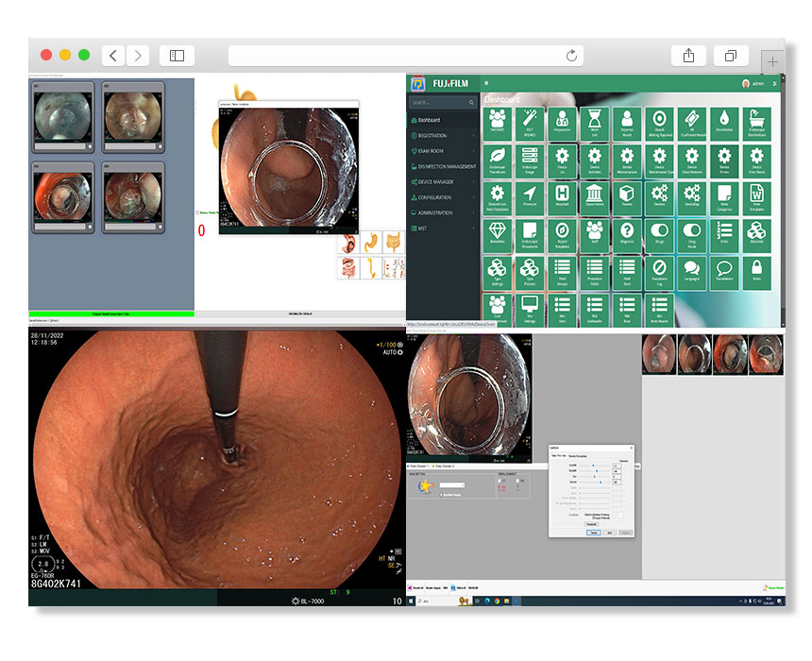Open the admin account menu

click(753, 85)
